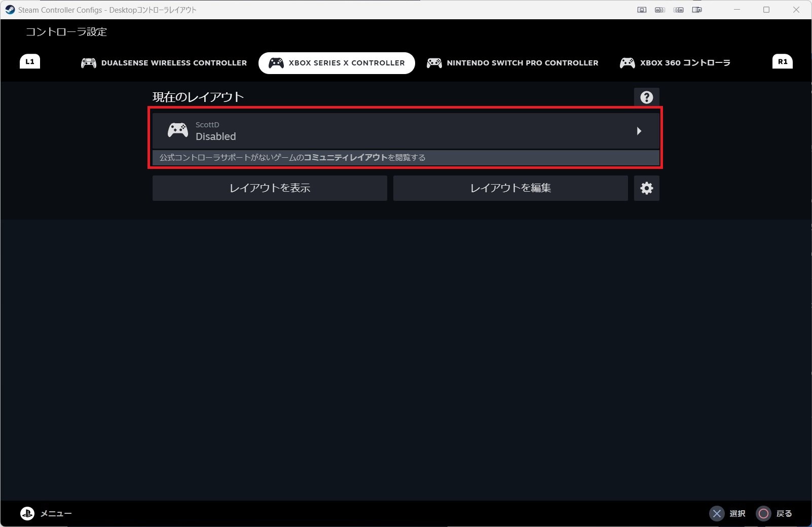Click the L1 previous-controller button
The height and width of the screenshot is (527, 812).
click(x=30, y=62)
